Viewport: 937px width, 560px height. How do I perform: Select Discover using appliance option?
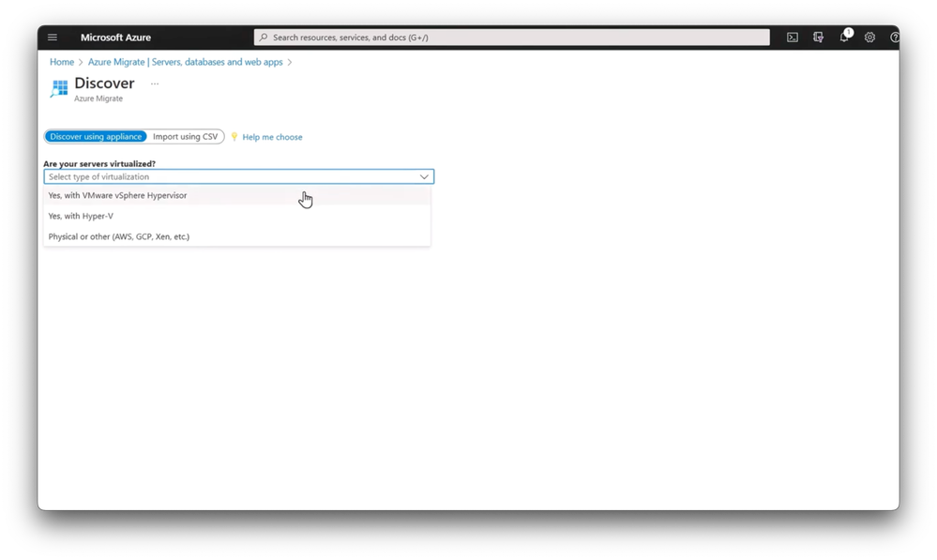[x=96, y=136]
